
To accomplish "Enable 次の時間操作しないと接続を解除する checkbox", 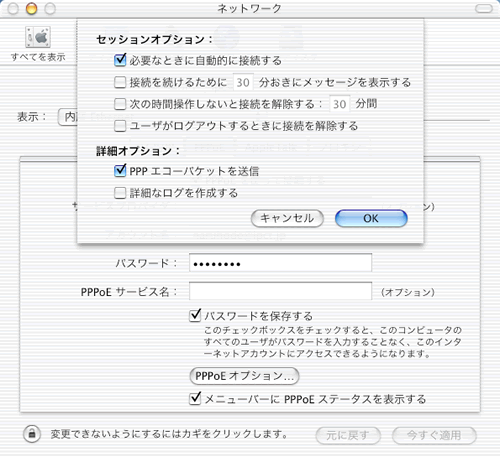I will 120,104.
